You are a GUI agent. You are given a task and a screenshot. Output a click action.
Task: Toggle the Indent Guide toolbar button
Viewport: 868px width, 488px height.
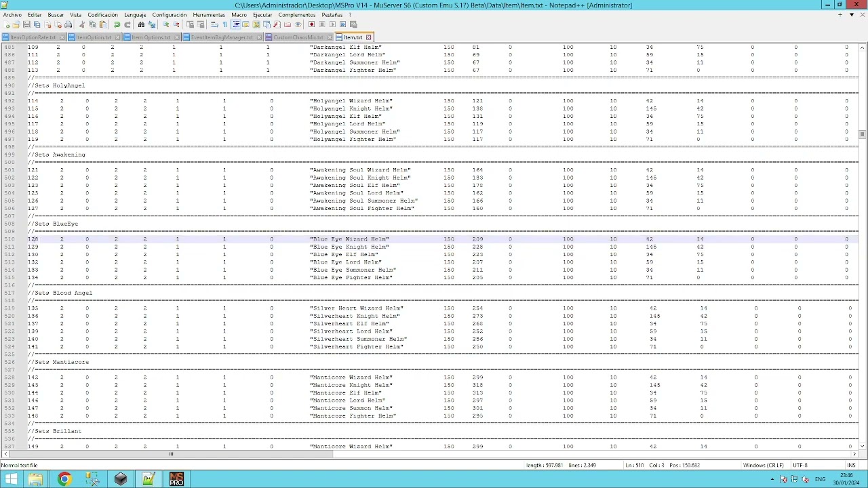[236, 24]
